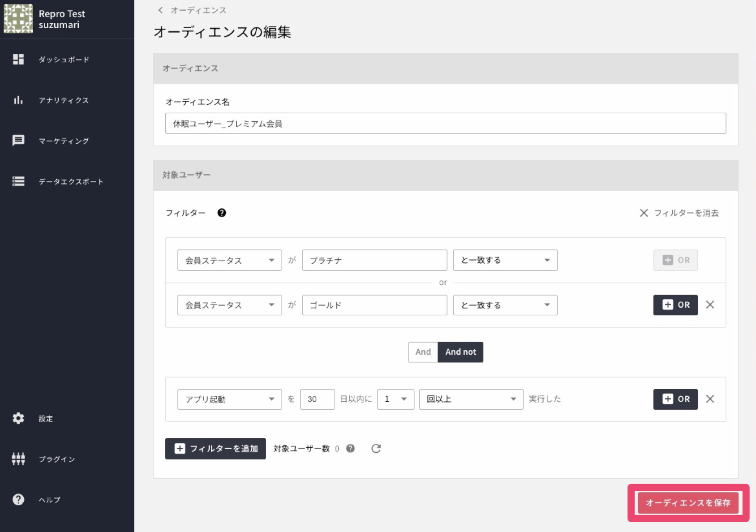The width and height of the screenshot is (756, 532).
Task: Open the ヘルプ question mark icon
Action: pos(18,499)
